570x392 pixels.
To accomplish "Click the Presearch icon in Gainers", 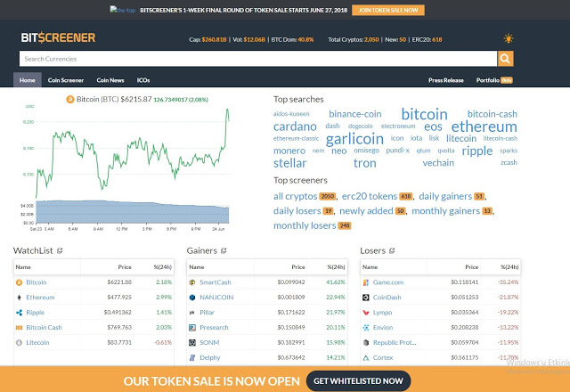I will point(192,328).
